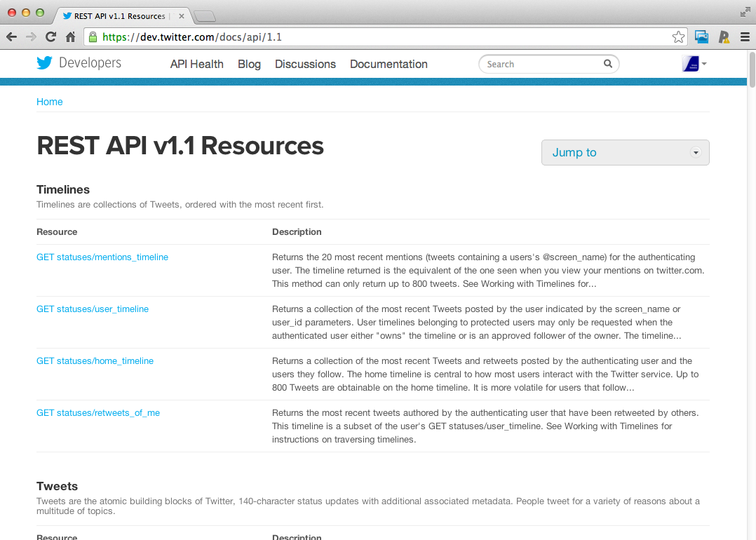756x540 pixels.
Task: Click the 'Tweets are the atomic building blocks' text
Action: [x=368, y=506]
